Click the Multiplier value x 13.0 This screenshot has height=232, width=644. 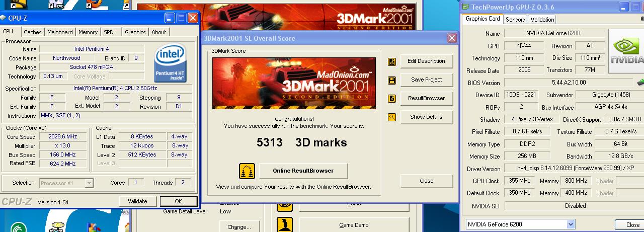pos(63,146)
